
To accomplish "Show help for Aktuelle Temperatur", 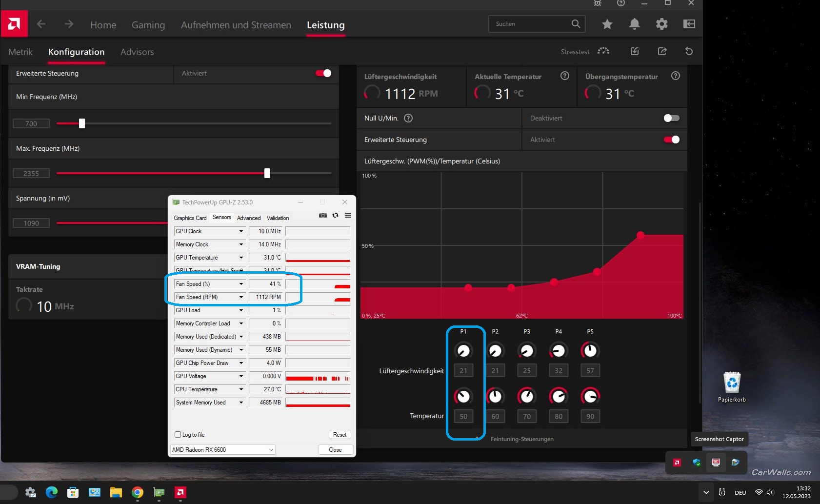I will (565, 76).
